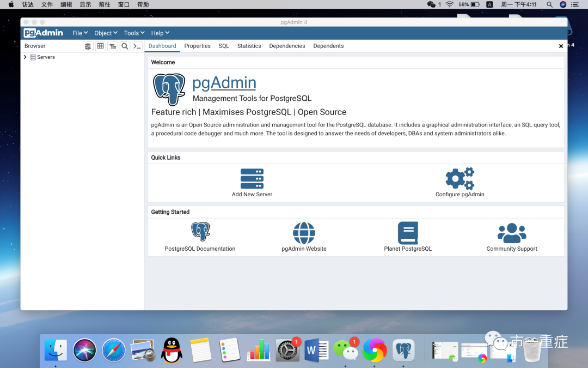Open the Notes app in dock
The image size is (588, 368).
pos(200,351)
